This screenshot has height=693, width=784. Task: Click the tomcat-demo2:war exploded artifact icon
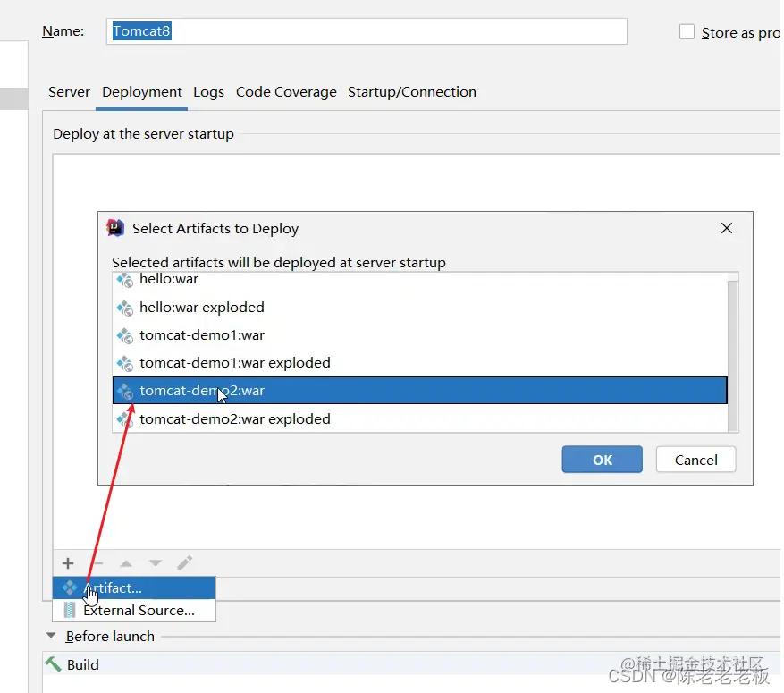pos(125,419)
